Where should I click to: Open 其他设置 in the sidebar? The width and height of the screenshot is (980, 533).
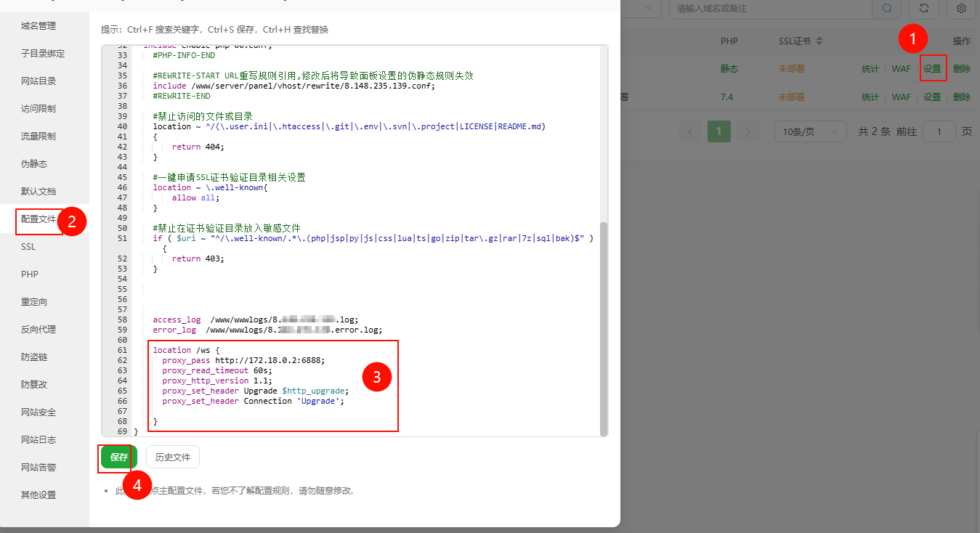tap(39, 495)
